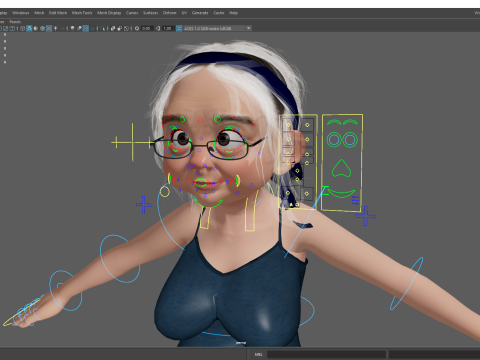This screenshot has width=480, height=360.
Task: Toggle Depth of Field icon
Action: click(93, 28)
